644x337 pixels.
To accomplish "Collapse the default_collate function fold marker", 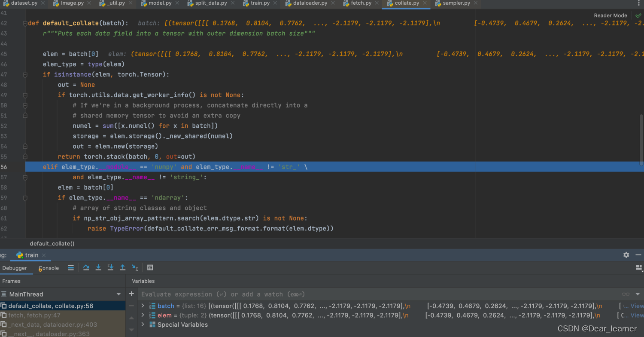I will point(25,23).
